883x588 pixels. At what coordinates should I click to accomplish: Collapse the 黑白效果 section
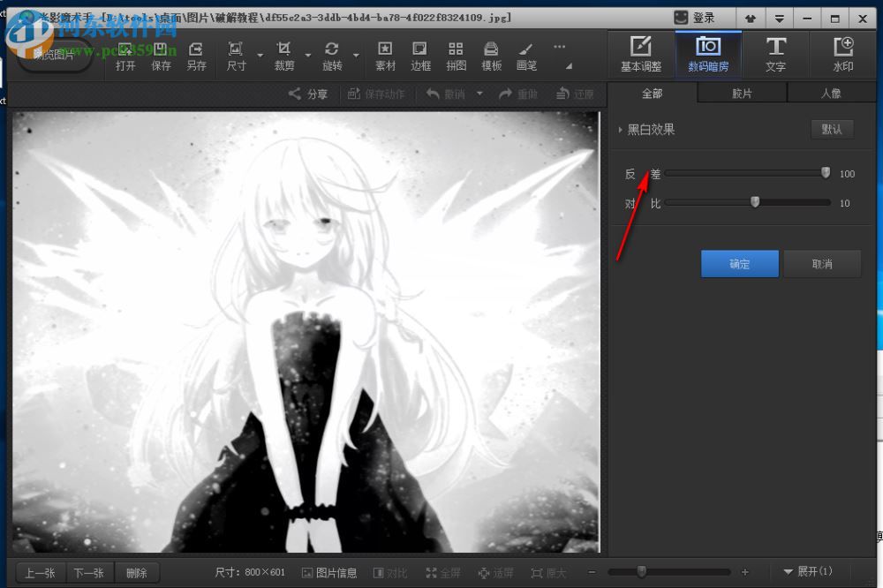point(622,129)
